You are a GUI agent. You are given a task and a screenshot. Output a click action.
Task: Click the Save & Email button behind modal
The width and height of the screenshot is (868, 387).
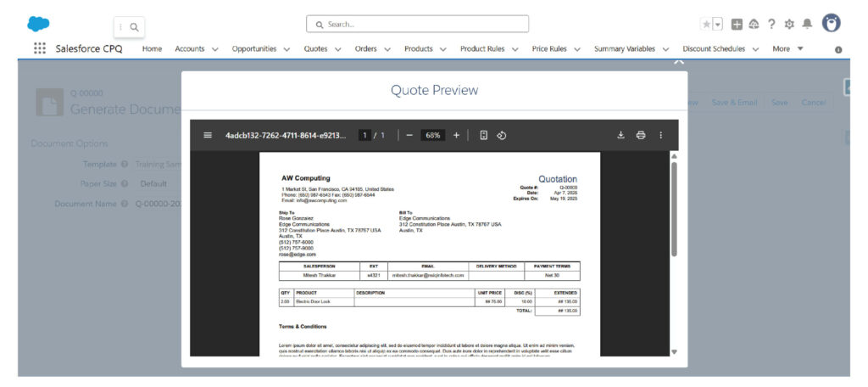734,103
